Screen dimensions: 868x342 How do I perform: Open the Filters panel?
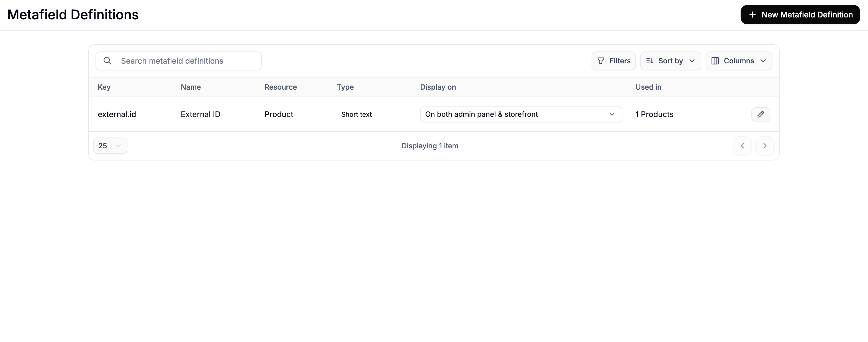[x=613, y=61]
